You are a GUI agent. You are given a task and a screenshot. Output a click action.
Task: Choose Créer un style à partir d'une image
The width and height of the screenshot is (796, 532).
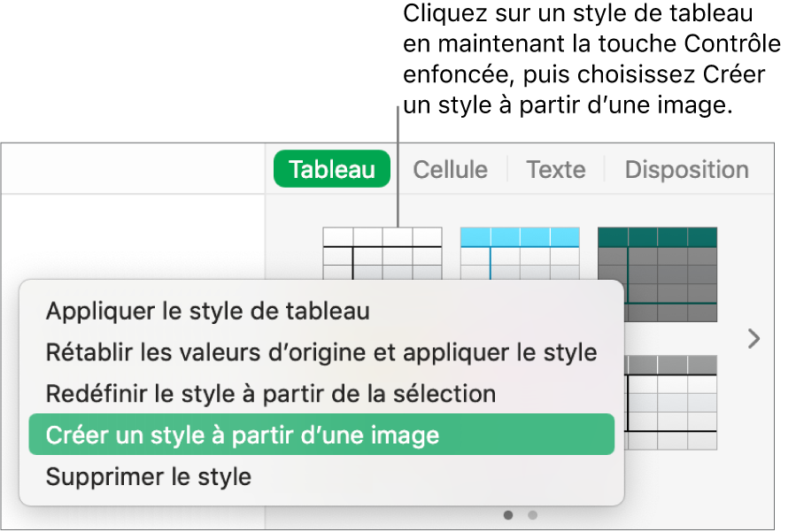pyautogui.click(x=321, y=435)
